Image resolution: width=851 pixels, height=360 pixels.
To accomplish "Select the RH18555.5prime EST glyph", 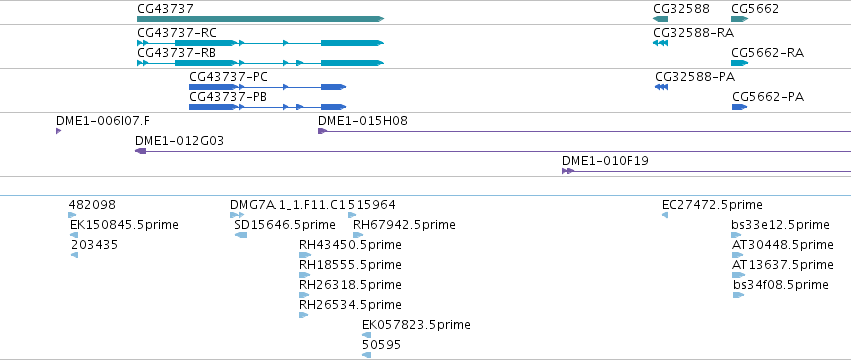I will [304, 275].
